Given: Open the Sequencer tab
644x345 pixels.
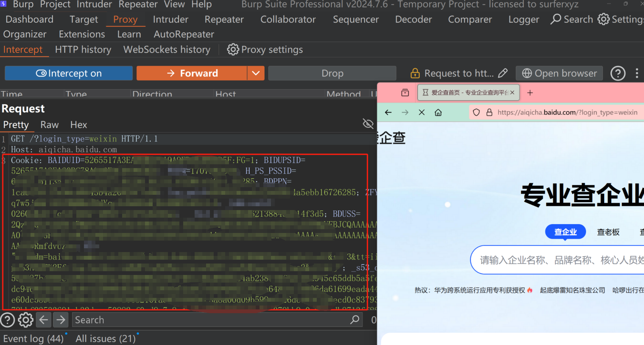Looking at the screenshot, I should 356,19.
